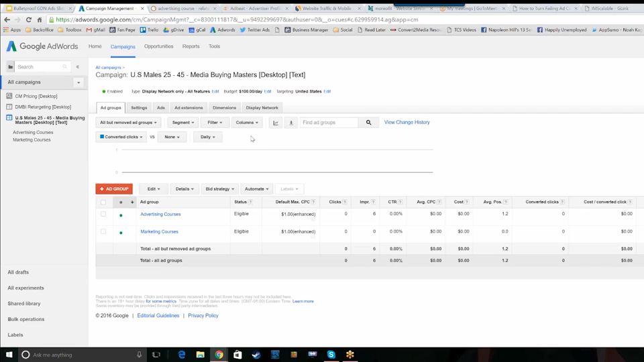Open the View Change History link

pos(407,122)
